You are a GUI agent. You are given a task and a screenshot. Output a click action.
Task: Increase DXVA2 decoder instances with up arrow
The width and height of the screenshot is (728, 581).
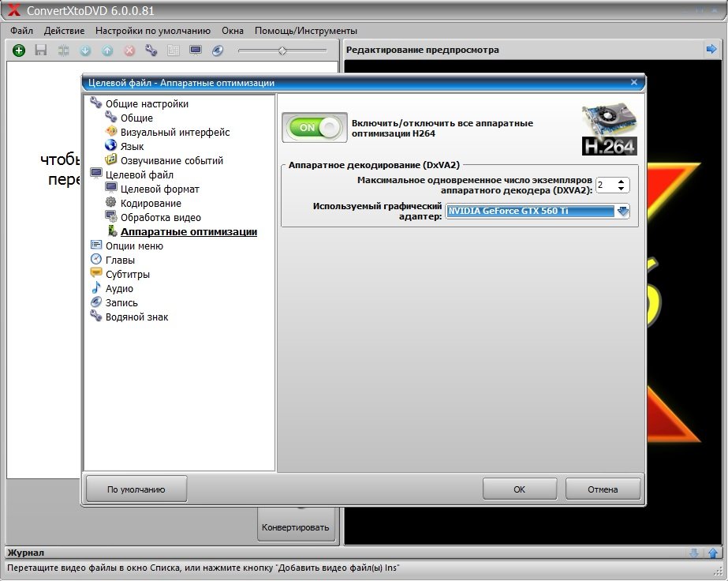click(x=622, y=182)
